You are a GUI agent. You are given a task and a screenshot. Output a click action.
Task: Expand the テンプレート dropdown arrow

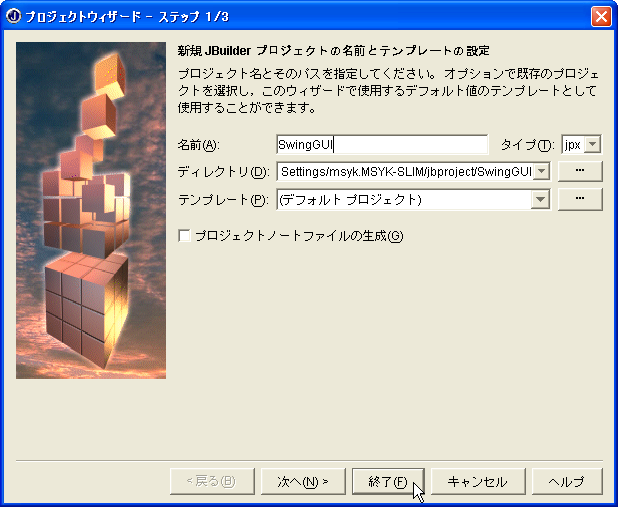click(x=540, y=199)
